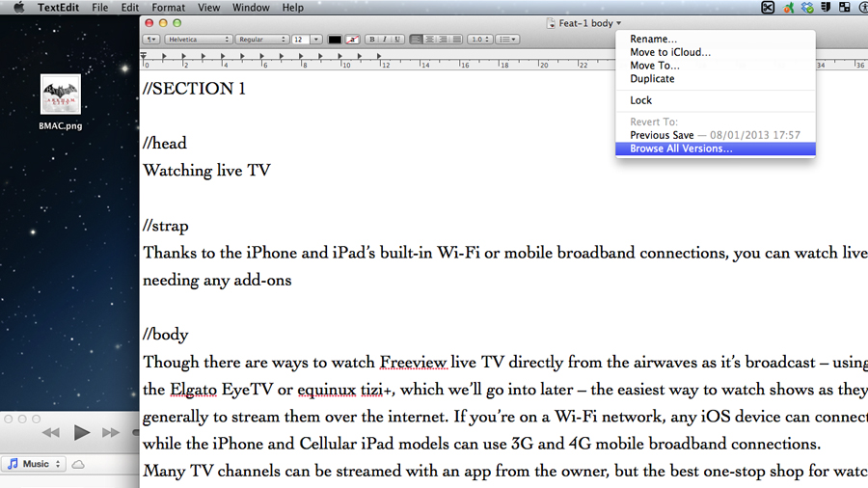Click the font size field showing 12

[x=301, y=40]
